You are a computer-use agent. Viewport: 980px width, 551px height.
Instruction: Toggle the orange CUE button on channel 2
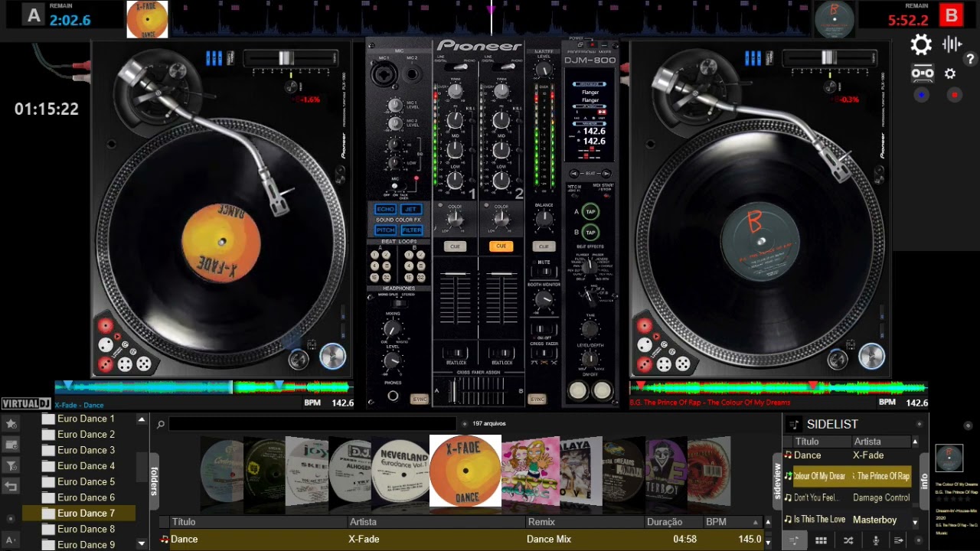pyautogui.click(x=501, y=246)
